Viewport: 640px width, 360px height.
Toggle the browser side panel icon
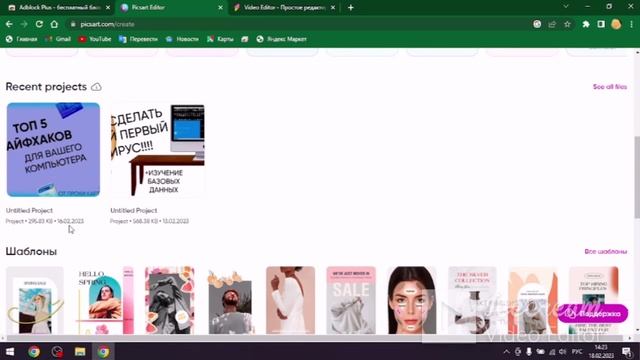click(601, 24)
